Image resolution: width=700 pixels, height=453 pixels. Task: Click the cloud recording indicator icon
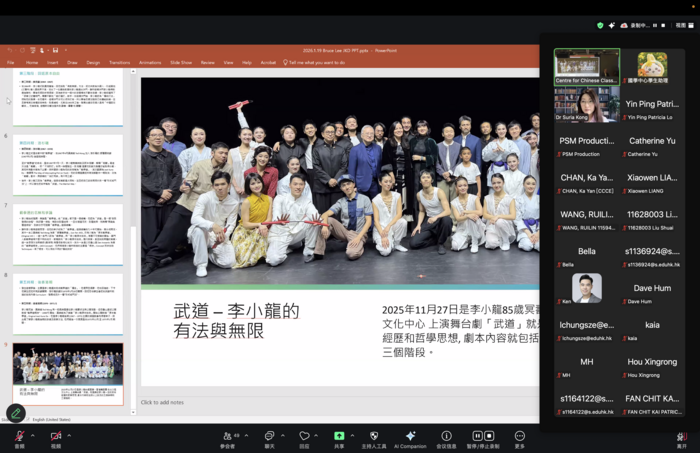click(x=624, y=25)
